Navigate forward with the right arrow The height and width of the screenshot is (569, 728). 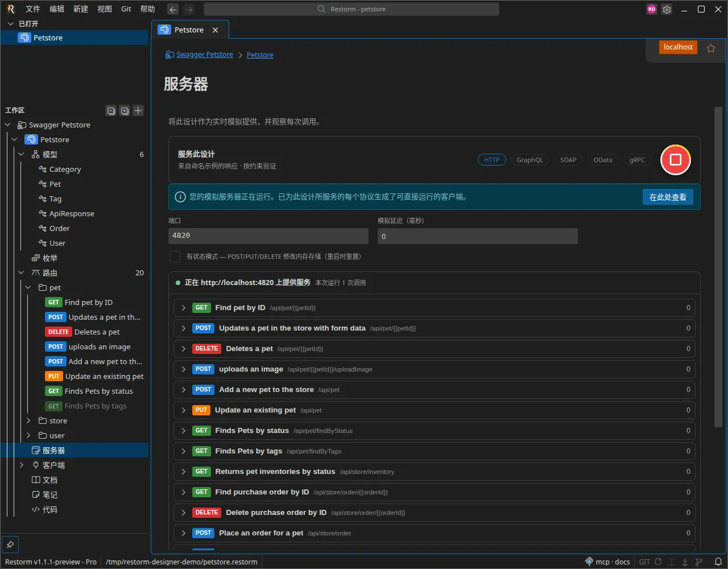pos(189,9)
